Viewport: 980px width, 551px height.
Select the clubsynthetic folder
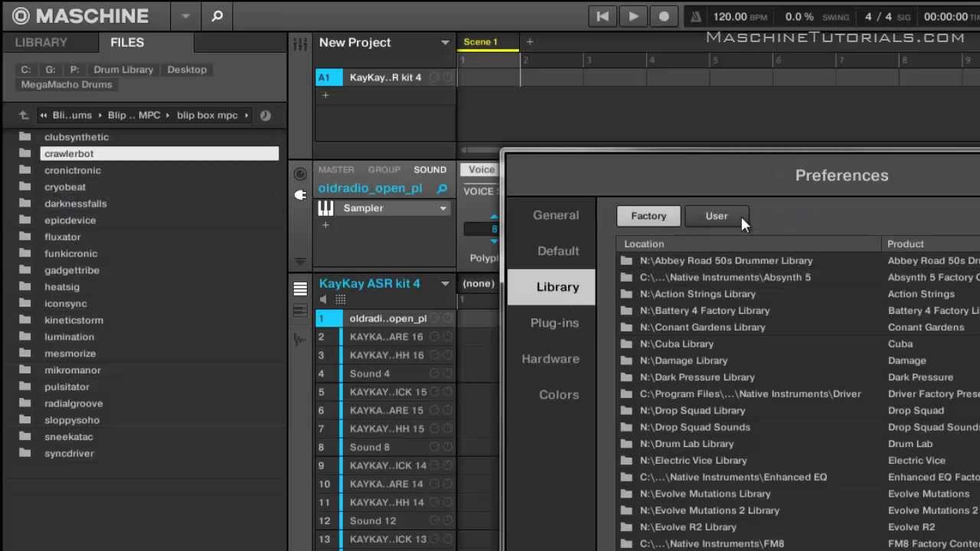77,137
